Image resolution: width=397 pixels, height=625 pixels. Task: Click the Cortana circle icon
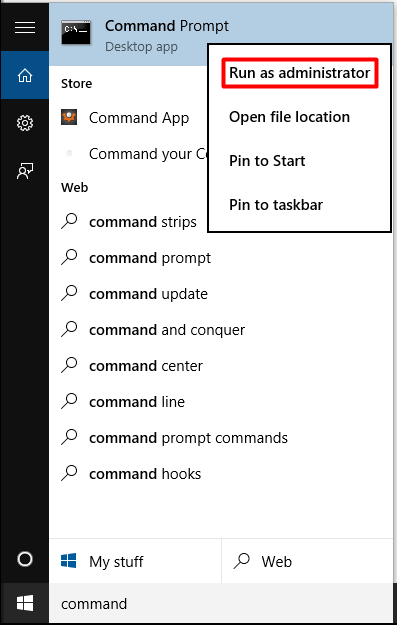pos(25,559)
